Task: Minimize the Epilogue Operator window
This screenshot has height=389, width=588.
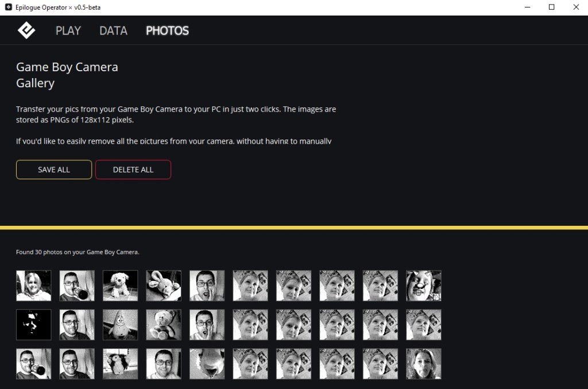Action: tap(527, 7)
